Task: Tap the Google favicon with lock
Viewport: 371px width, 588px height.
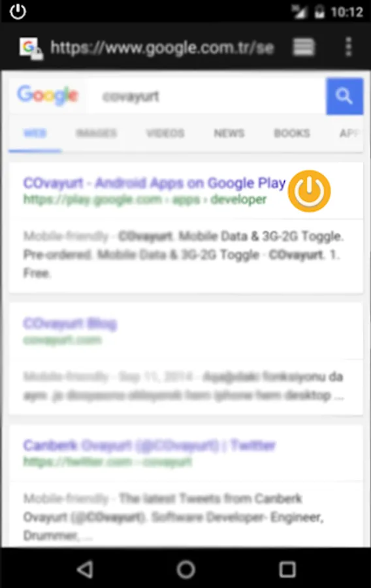Action: [31, 48]
